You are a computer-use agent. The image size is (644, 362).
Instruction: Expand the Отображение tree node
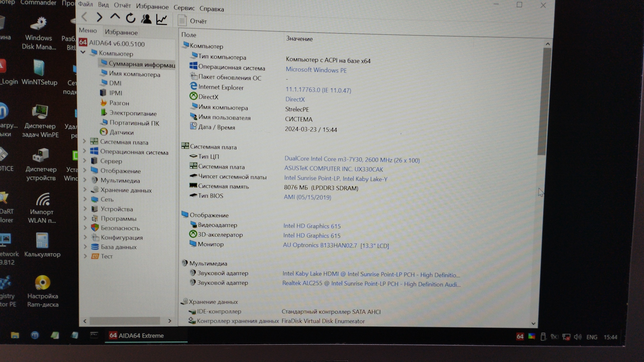click(x=85, y=170)
